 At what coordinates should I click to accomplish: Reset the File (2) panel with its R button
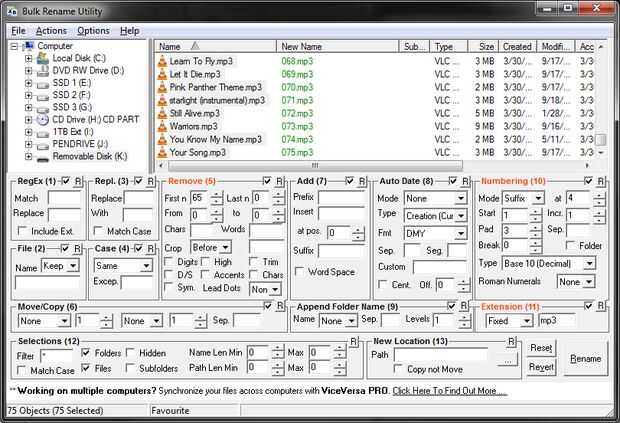(x=78, y=249)
